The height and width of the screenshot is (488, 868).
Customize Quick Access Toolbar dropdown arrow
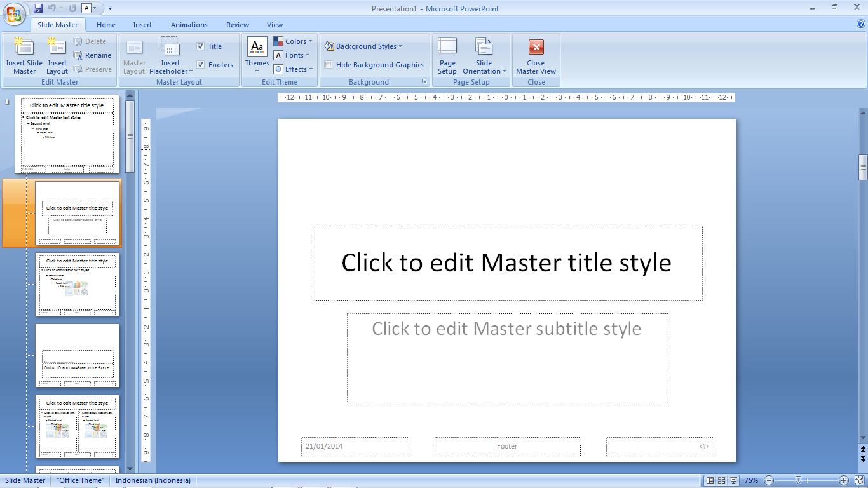110,8
